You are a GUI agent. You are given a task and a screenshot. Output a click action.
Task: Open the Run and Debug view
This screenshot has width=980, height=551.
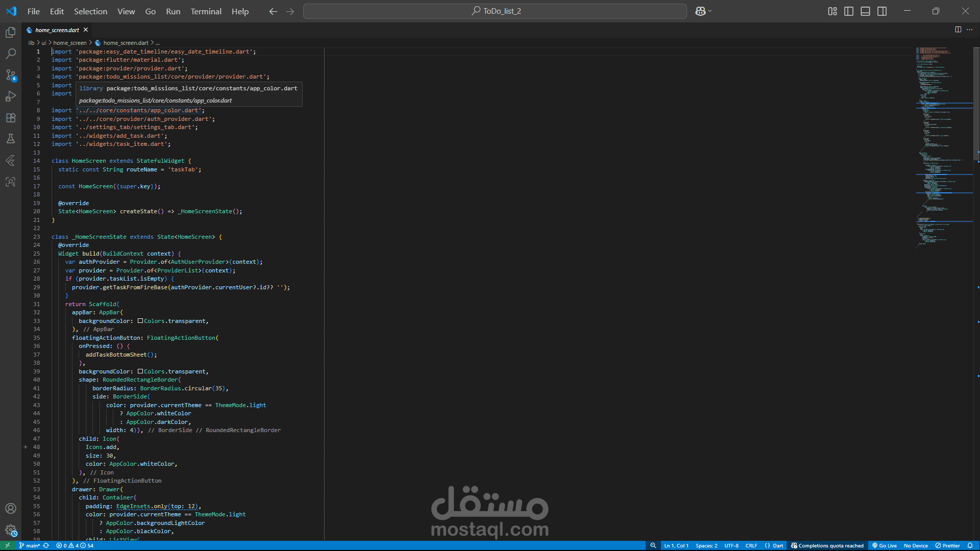10,96
